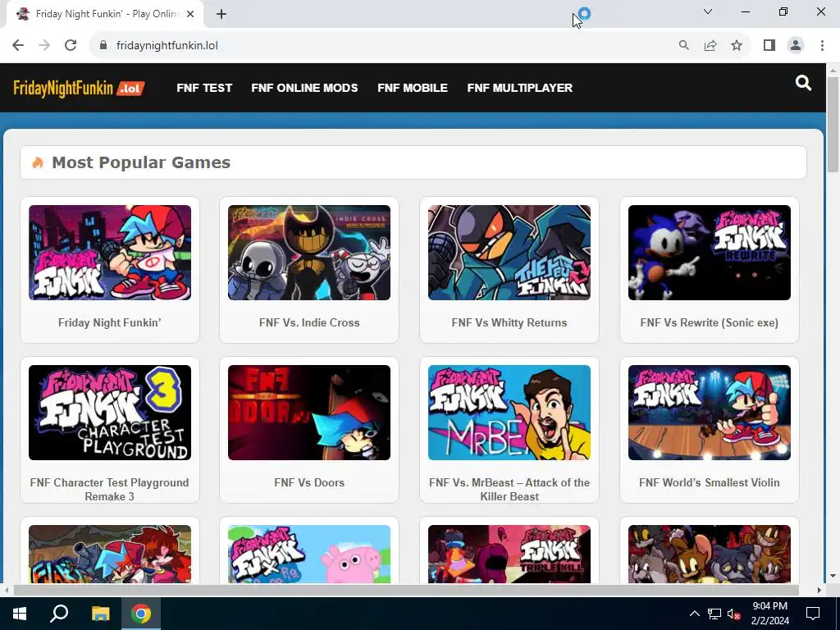This screenshot has height=630, width=840.
Task: Open the Whitty Returns game thumbnail
Action: (x=509, y=253)
